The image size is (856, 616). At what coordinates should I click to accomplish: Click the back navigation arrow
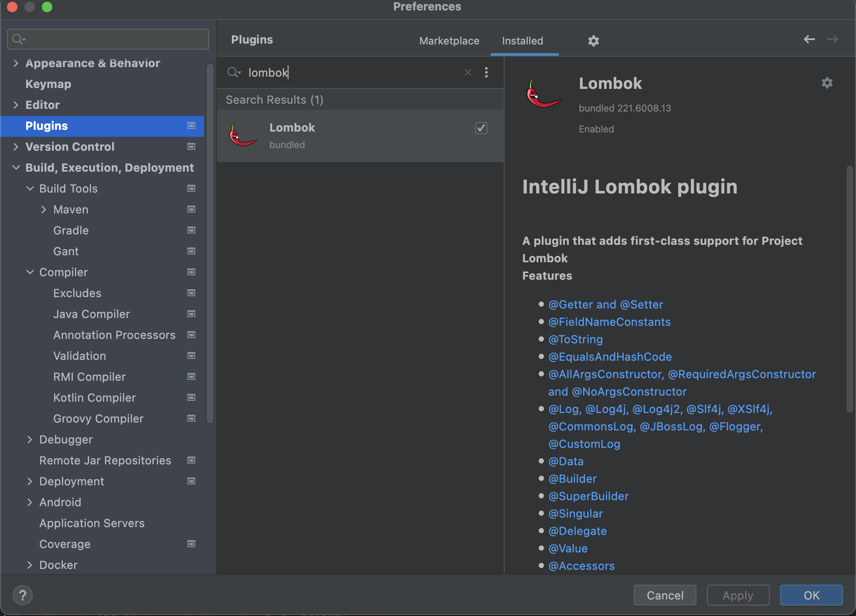809,39
